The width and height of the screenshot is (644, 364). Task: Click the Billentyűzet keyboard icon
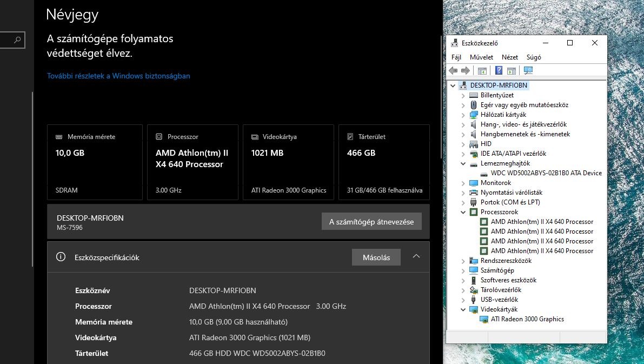point(474,95)
